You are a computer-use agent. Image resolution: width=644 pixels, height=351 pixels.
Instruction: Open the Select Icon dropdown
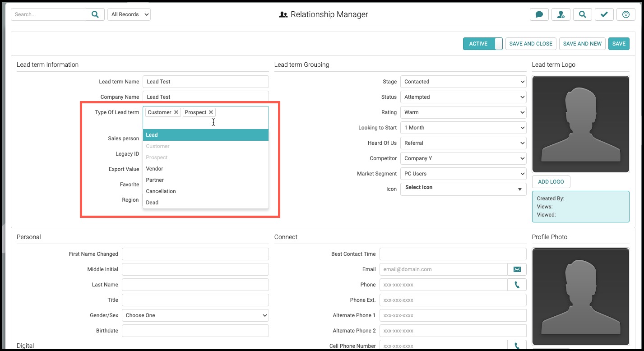tap(463, 189)
